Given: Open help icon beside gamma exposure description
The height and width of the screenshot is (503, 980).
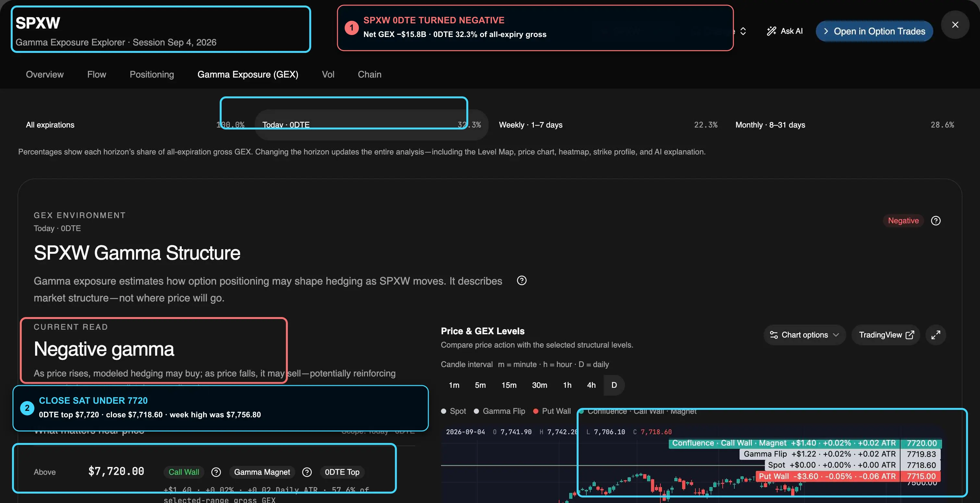Looking at the screenshot, I should [521, 280].
